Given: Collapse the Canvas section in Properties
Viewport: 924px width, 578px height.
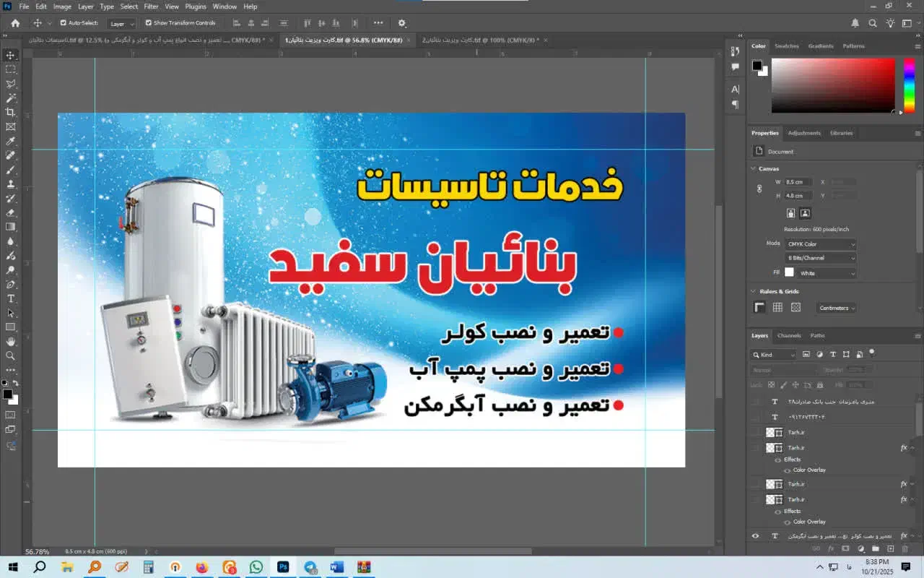Looking at the screenshot, I should click(753, 168).
